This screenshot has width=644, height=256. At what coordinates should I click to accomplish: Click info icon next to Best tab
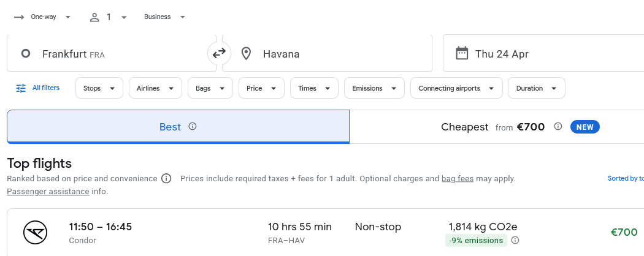[x=193, y=127]
